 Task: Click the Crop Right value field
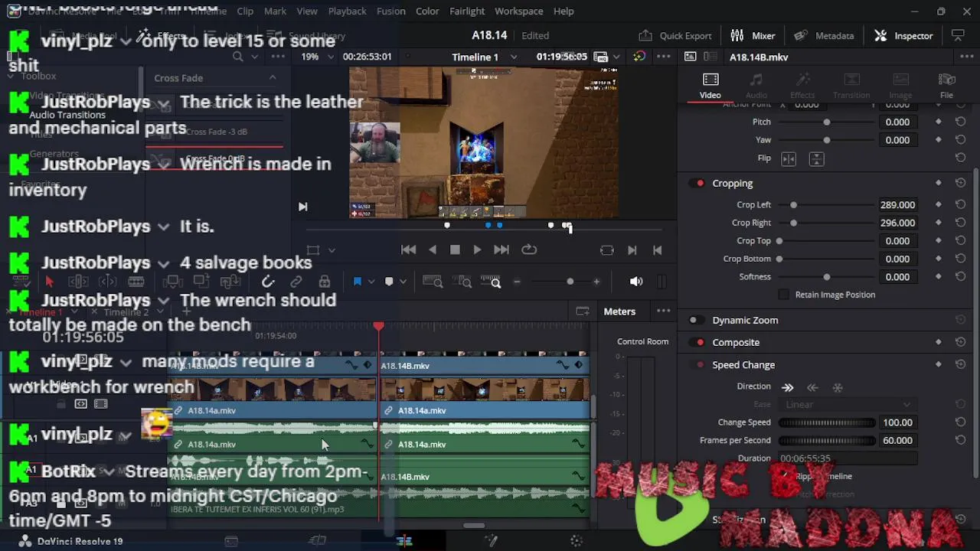[x=897, y=223]
